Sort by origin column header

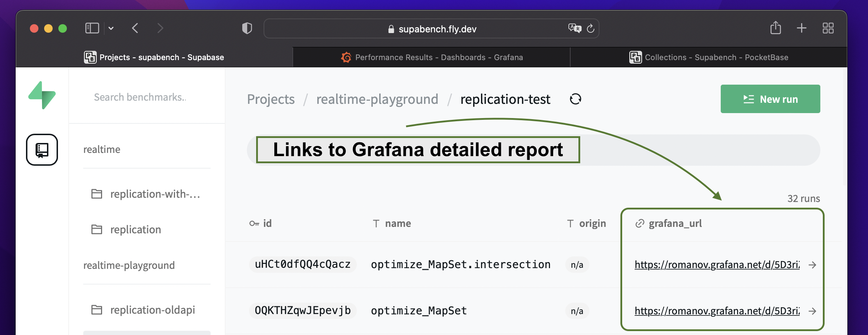click(586, 223)
